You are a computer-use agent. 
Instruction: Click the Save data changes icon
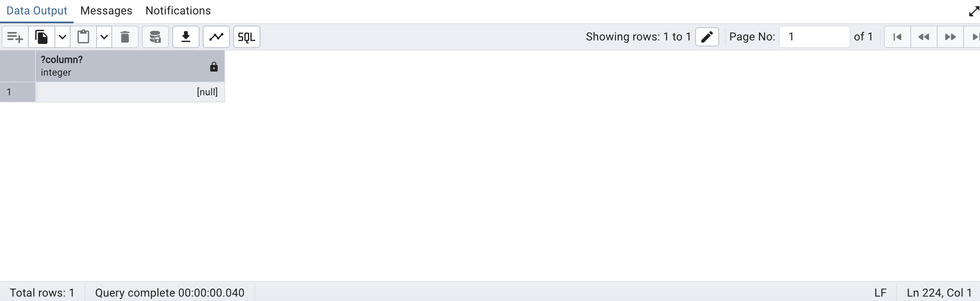click(155, 37)
